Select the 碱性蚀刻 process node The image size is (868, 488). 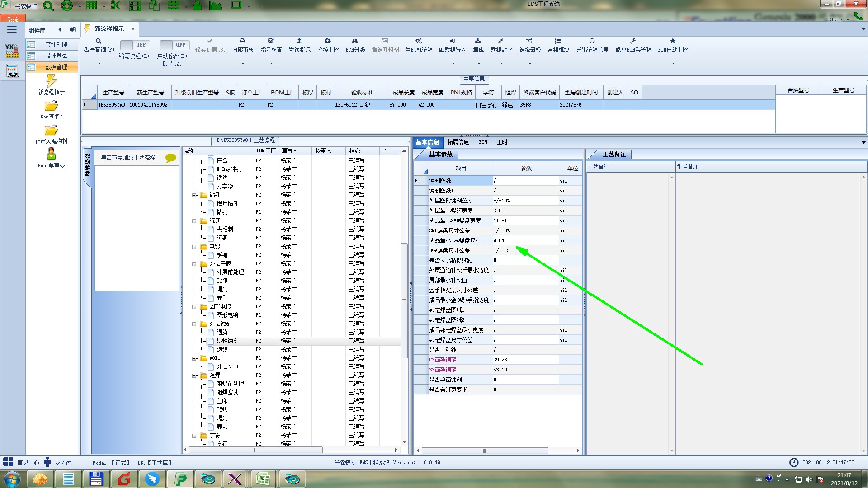tap(227, 341)
